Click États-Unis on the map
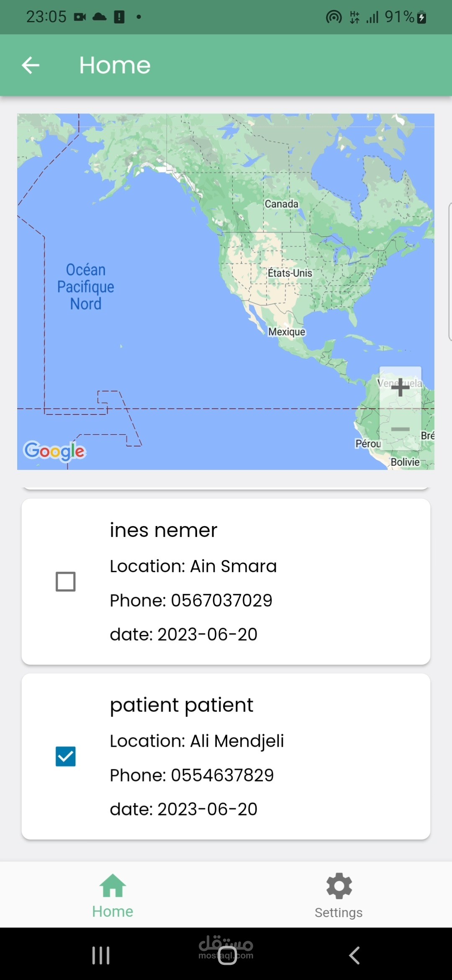This screenshot has width=452, height=980. click(x=290, y=273)
